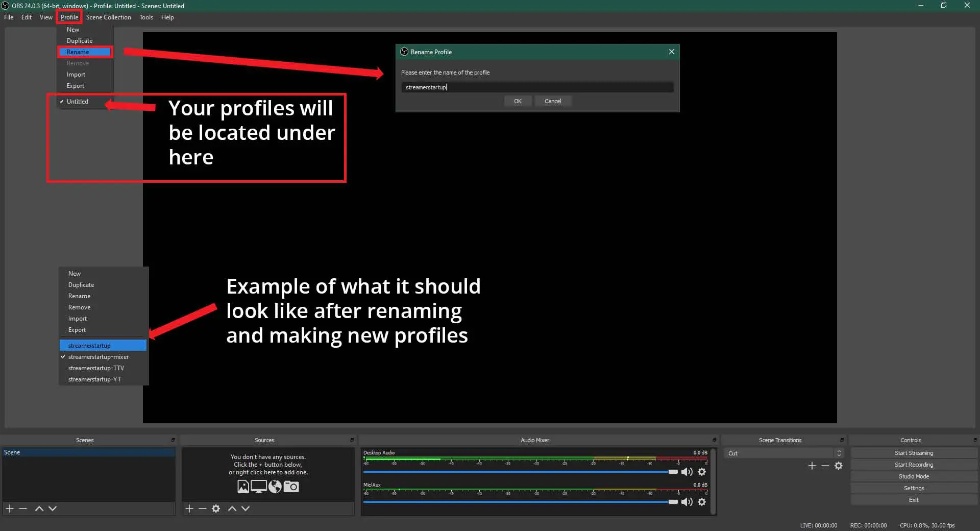
Task: Click the Mic/Aux volume slider handle
Action: (673, 502)
